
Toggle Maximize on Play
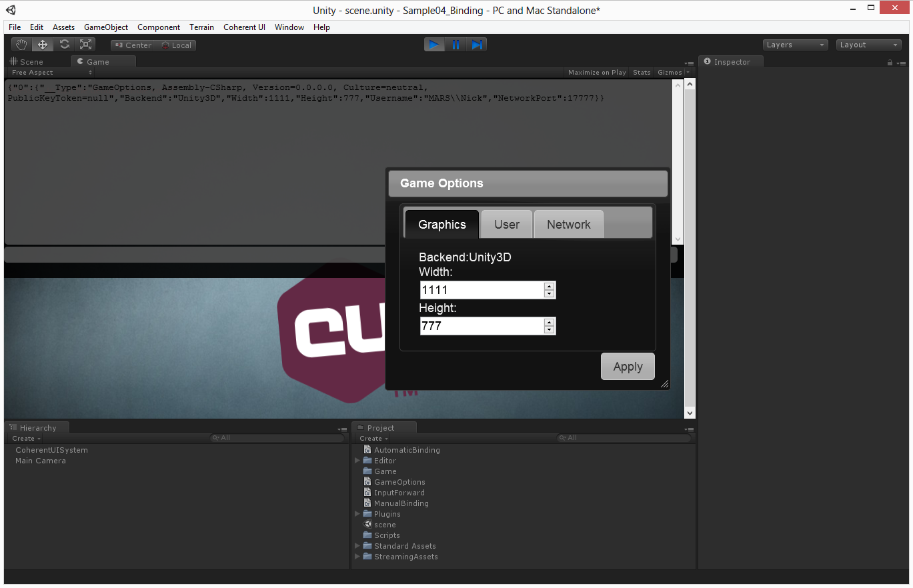pyautogui.click(x=597, y=72)
